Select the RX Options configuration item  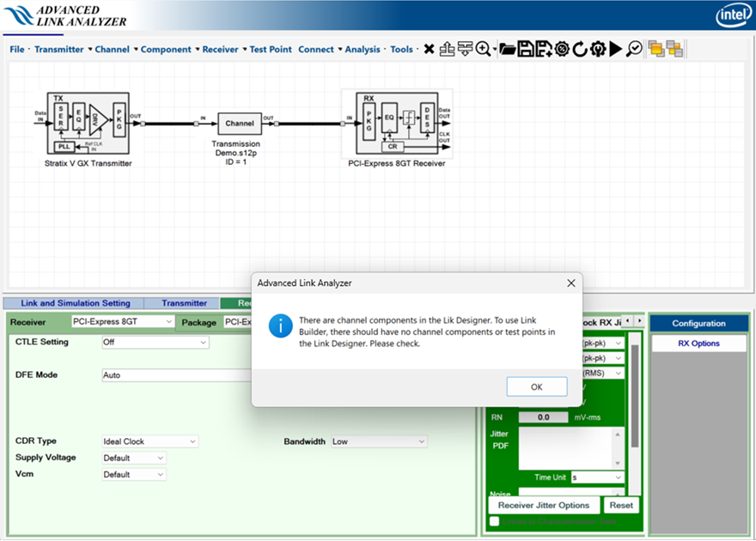698,343
